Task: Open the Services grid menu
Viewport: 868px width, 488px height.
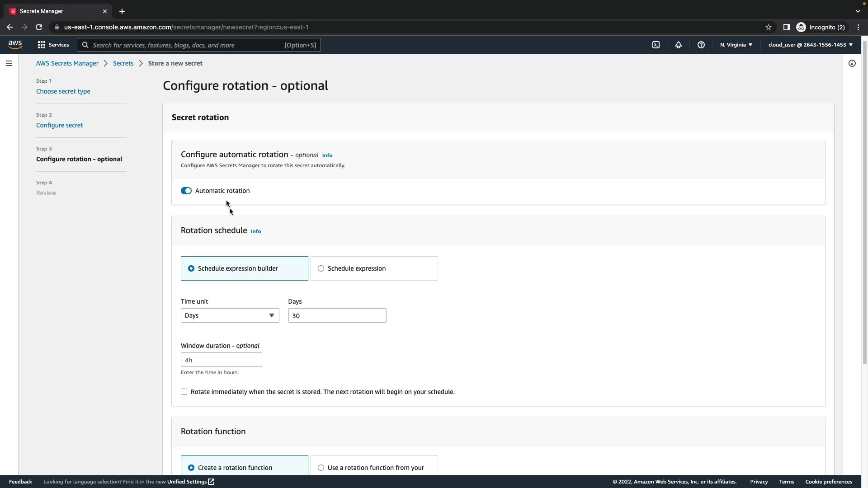Action: (x=53, y=45)
